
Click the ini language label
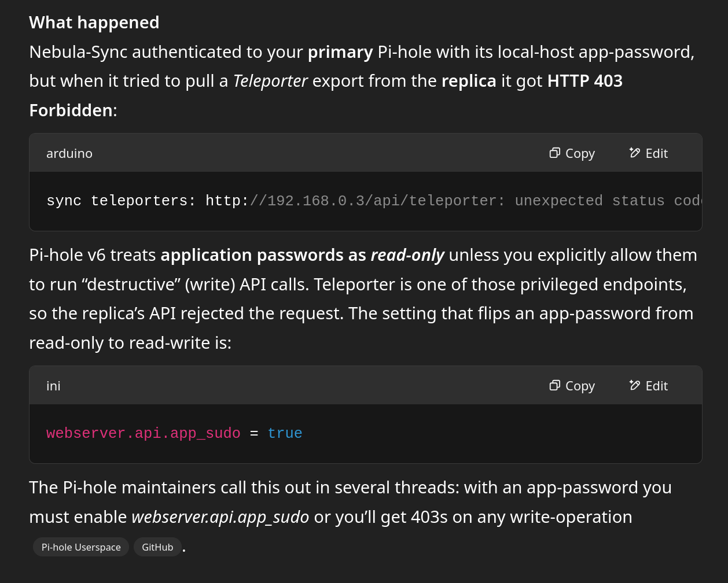[53, 386]
